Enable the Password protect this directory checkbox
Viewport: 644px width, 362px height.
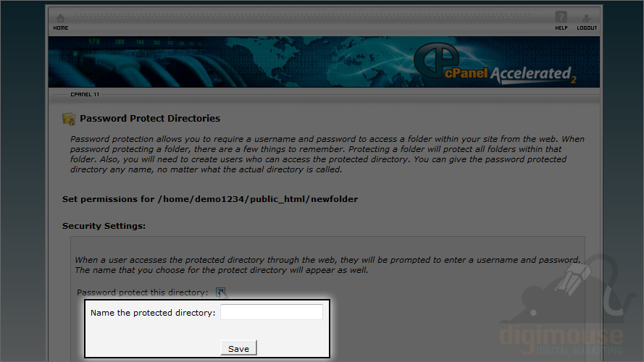tap(220, 292)
